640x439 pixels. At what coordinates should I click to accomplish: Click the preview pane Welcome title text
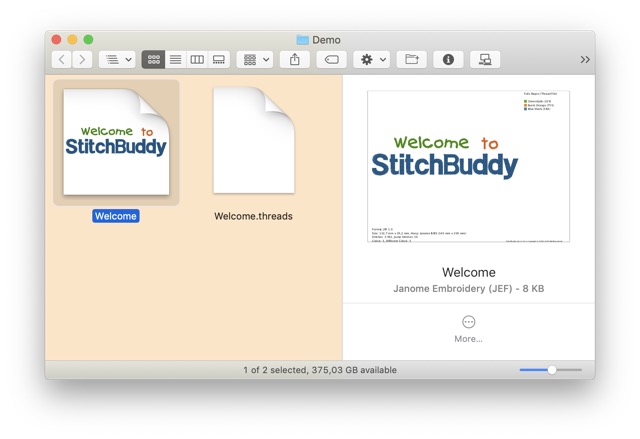pyautogui.click(x=469, y=272)
